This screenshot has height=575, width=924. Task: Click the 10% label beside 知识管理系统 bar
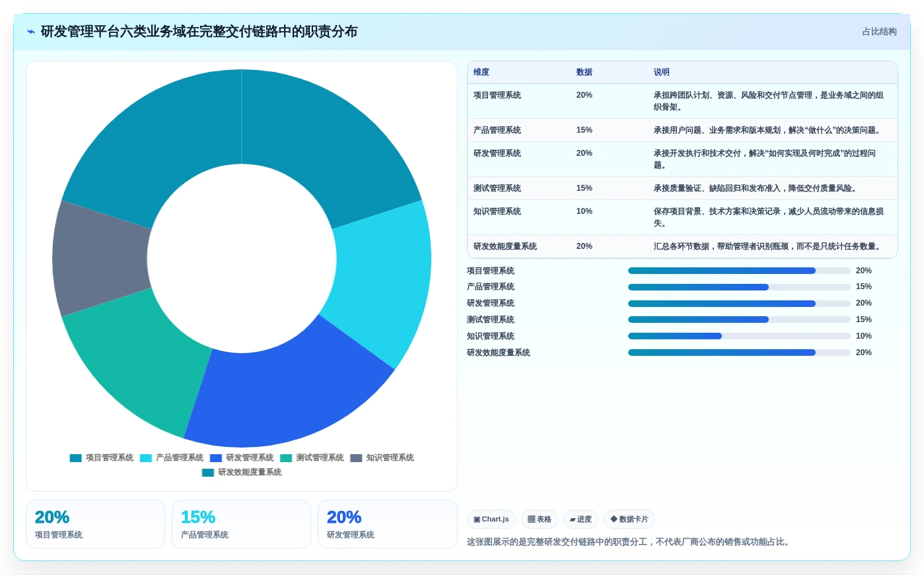864,336
